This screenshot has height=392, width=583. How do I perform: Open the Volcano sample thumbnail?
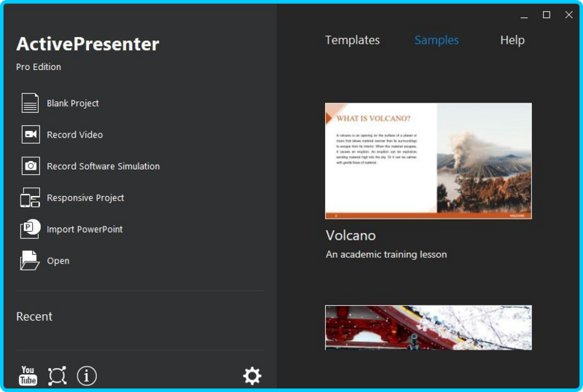click(x=429, y=161)
